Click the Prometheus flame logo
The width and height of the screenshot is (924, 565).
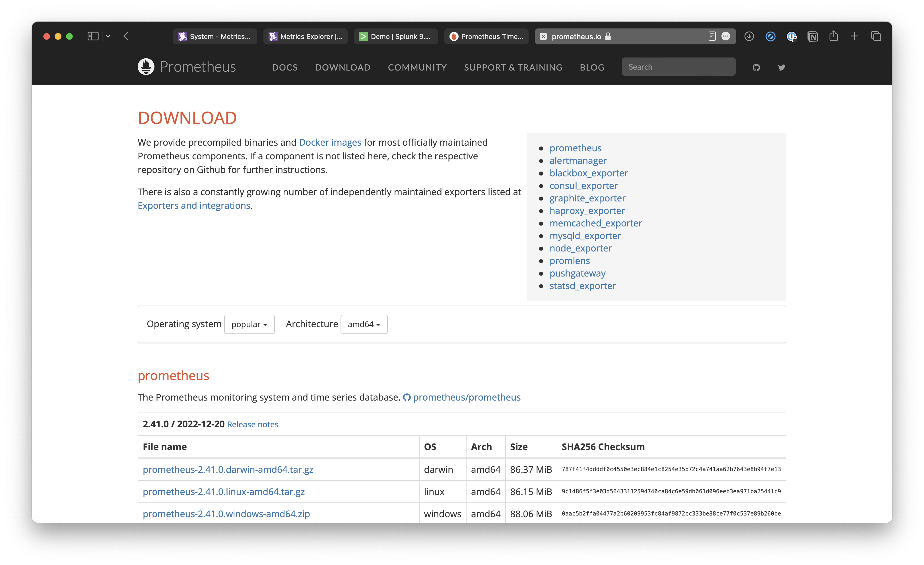coord(146,67)
